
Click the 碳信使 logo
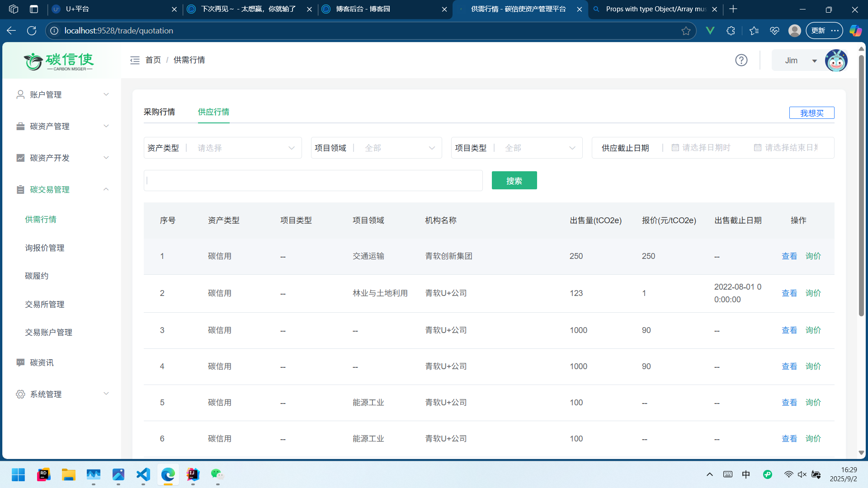(59, 61)
